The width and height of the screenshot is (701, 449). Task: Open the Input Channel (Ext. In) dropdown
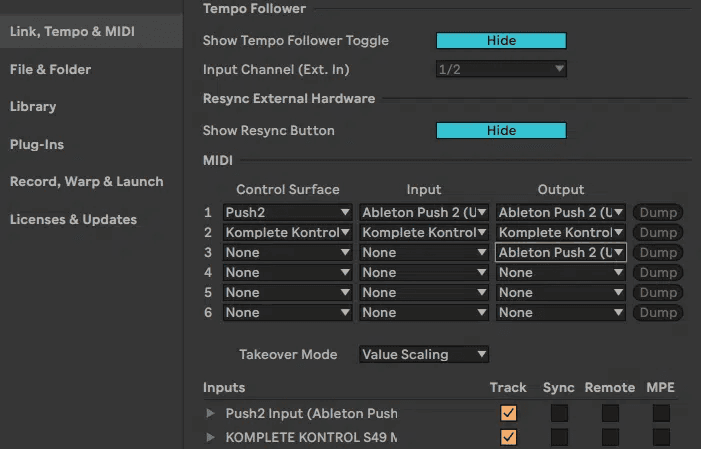pos(501,69)
